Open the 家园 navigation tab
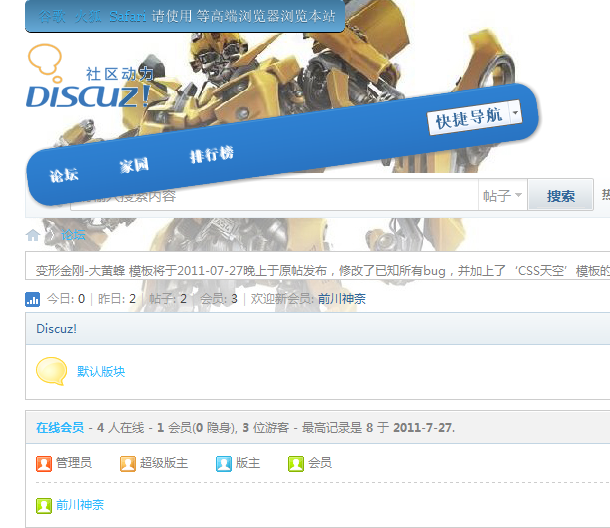The height and width of the screenshot is (528, 610). pos(134,165)
